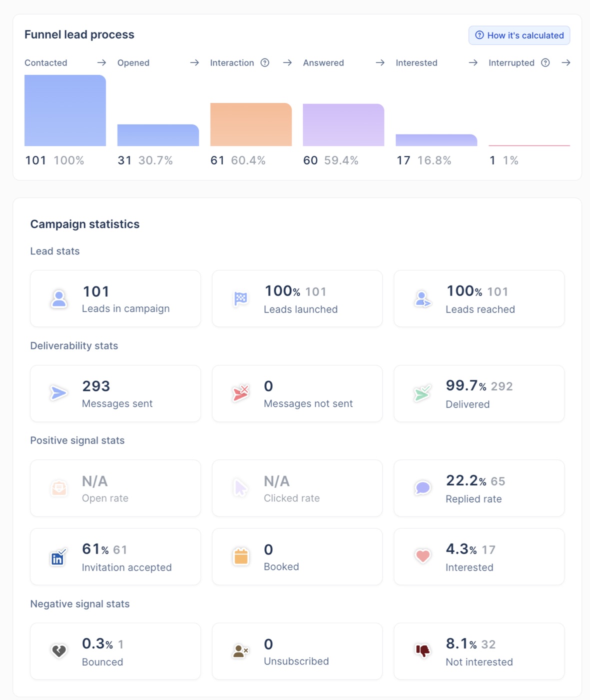The height and width of the screenshot is (700, 590).
Task: Click the paper plane Messages sent icon
Action: point(59,393)
